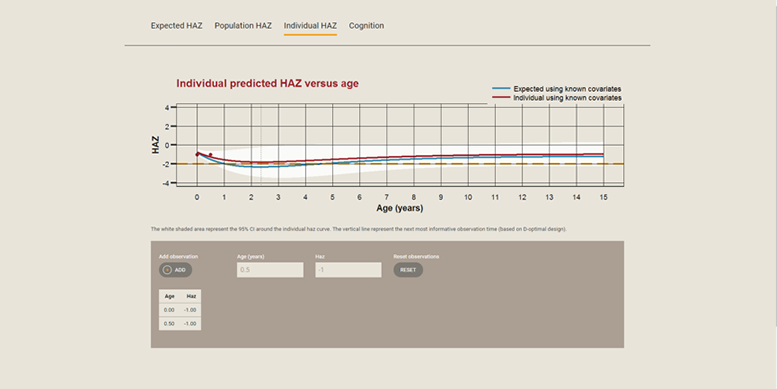
Task: Click 'Expected using known covariates' legend label
Action: pyautogui.click(x=567, y=89)
